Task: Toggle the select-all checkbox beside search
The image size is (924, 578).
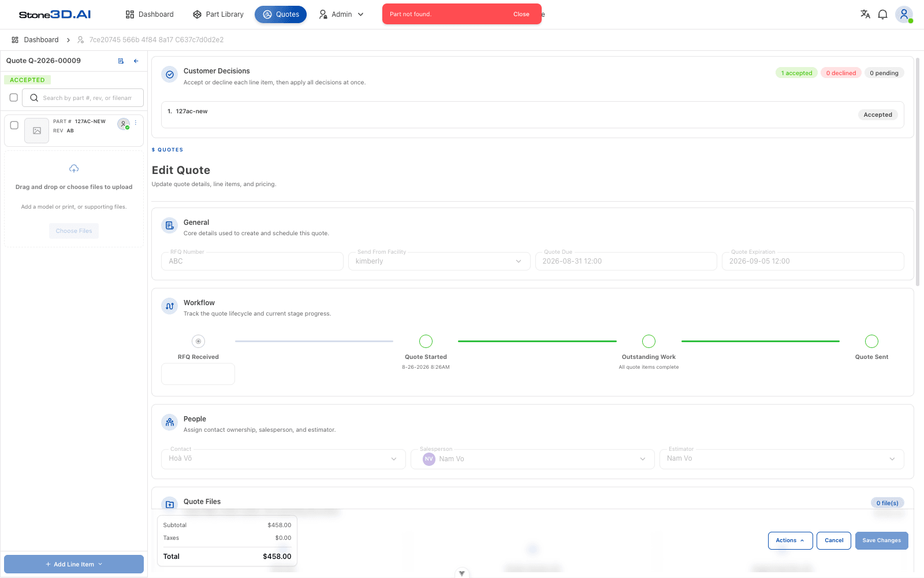Action: point(14,98)
